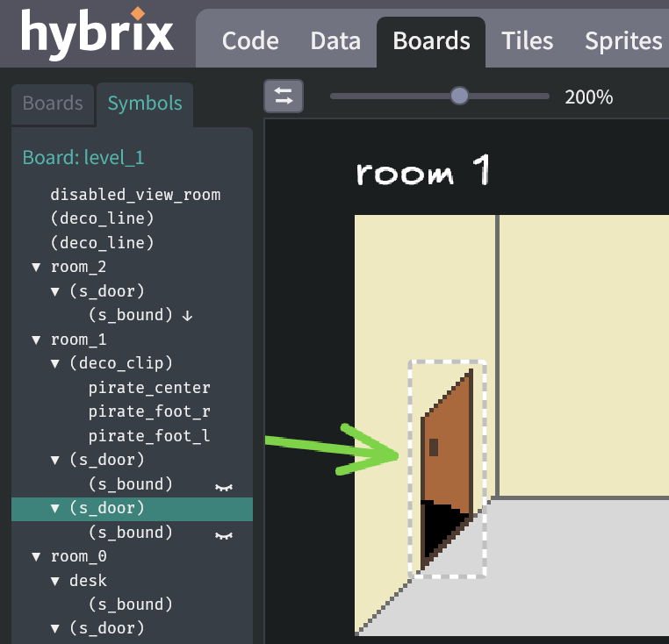This screenshot has height=644, width=669.
Task: Select the first (deco_line) symbol
Action: 102,218
